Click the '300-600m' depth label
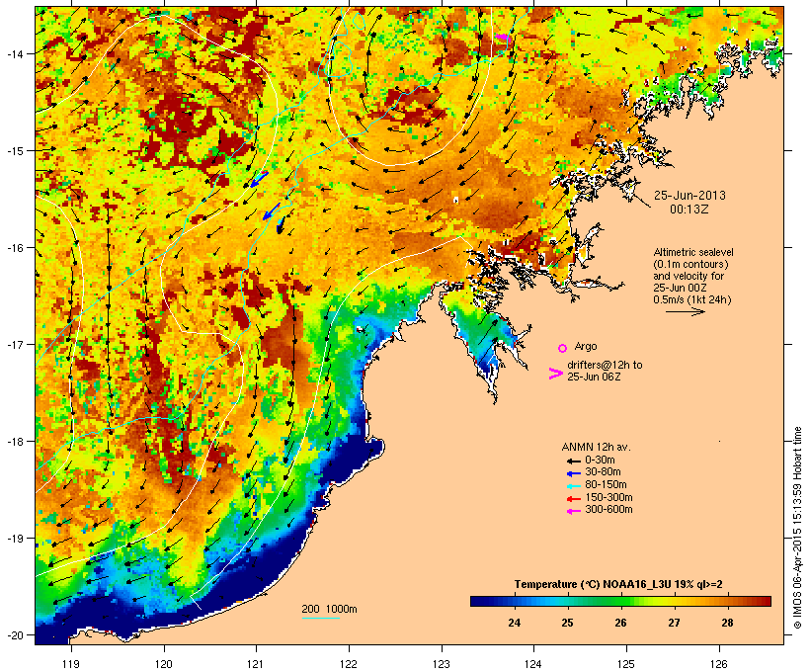Screen dimensions: 810x672 point(608,510)
